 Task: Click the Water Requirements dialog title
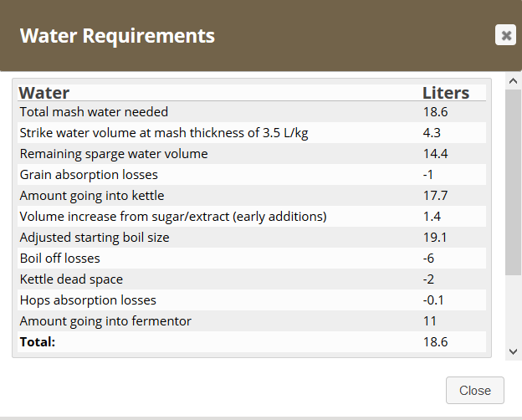coord(117,36)
